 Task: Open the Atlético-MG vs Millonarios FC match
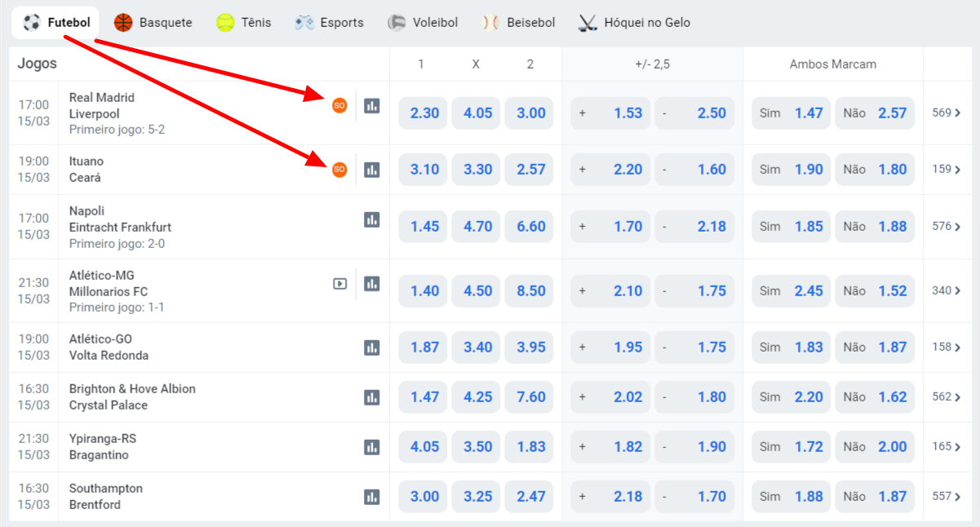[109, 284]
